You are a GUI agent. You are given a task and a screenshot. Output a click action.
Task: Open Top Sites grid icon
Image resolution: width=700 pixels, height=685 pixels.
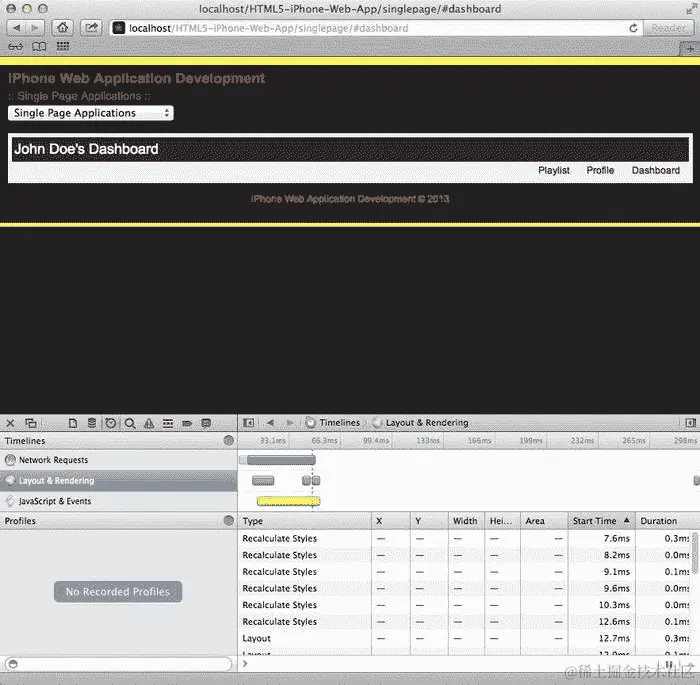click(62, 46)
